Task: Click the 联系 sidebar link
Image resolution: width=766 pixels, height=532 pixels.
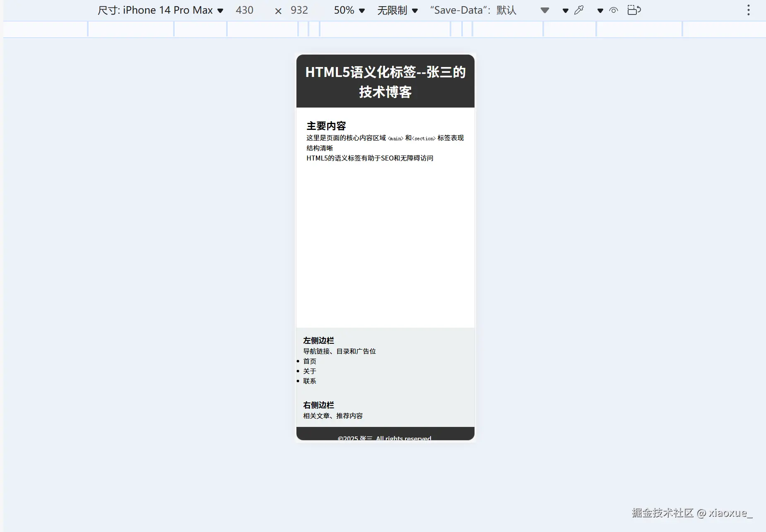Action: pyautogui.click(x=310, y=381)
